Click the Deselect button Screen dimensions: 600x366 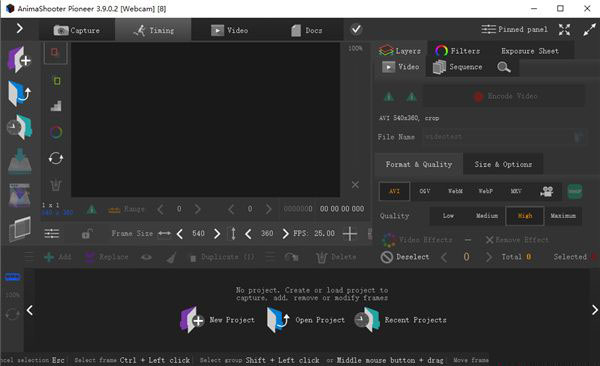(x=405, y=257)
